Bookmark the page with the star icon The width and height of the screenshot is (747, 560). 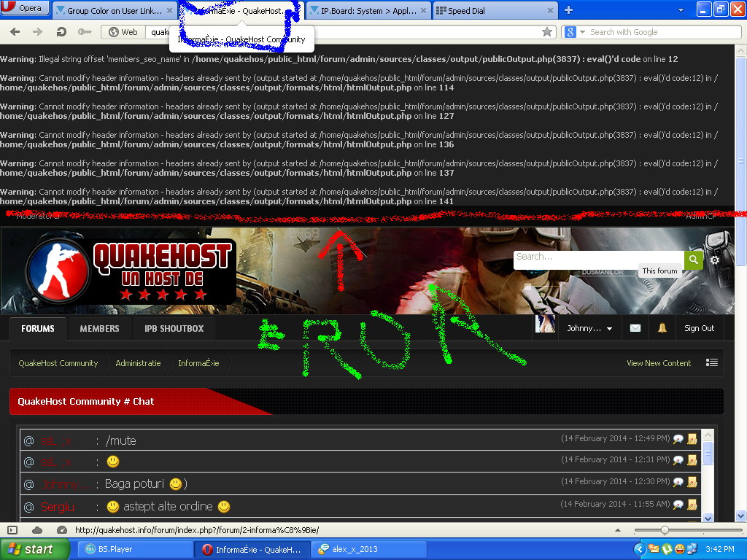[547, 32]
